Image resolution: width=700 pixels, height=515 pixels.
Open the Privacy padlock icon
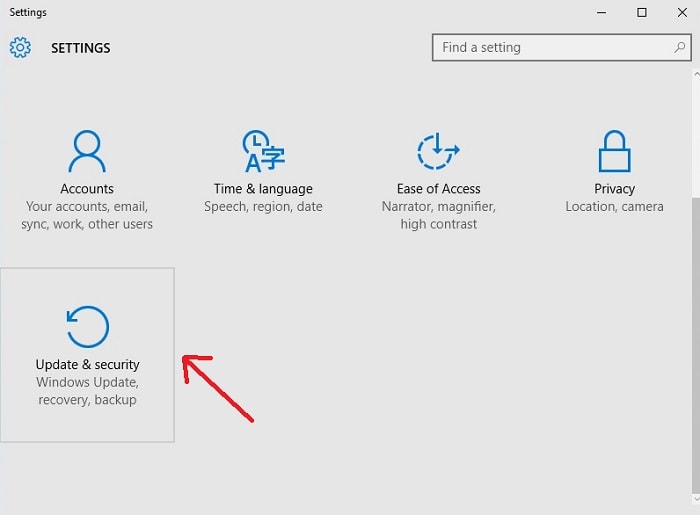614,151
